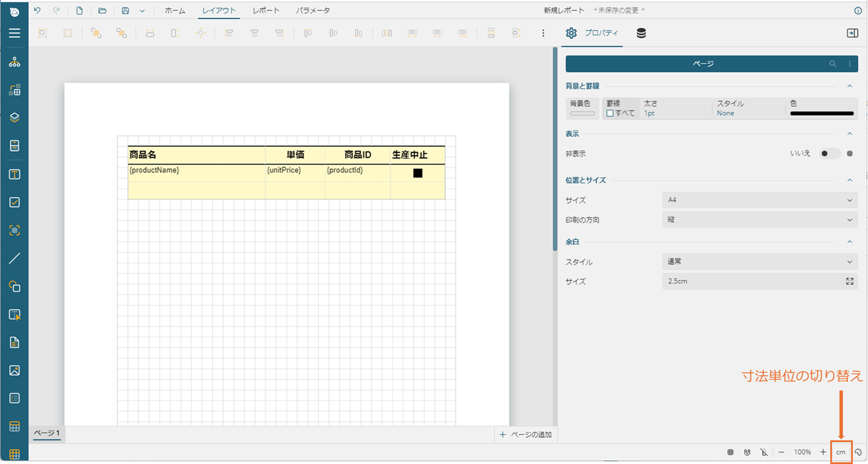Click the expression square beside the 非表示 toggle
868x464 pixels.
pos(850,154)
